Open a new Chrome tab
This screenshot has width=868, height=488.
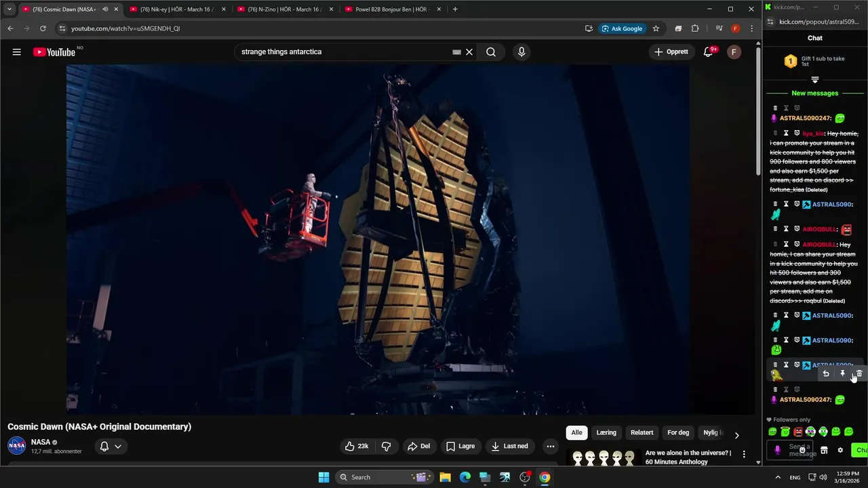coord(455,9)
